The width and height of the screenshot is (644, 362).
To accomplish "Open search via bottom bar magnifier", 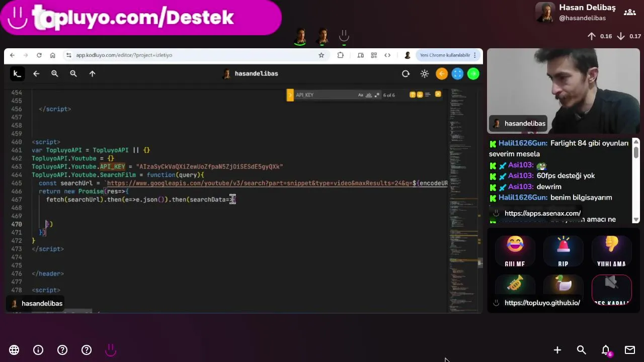I will (582, 350).
